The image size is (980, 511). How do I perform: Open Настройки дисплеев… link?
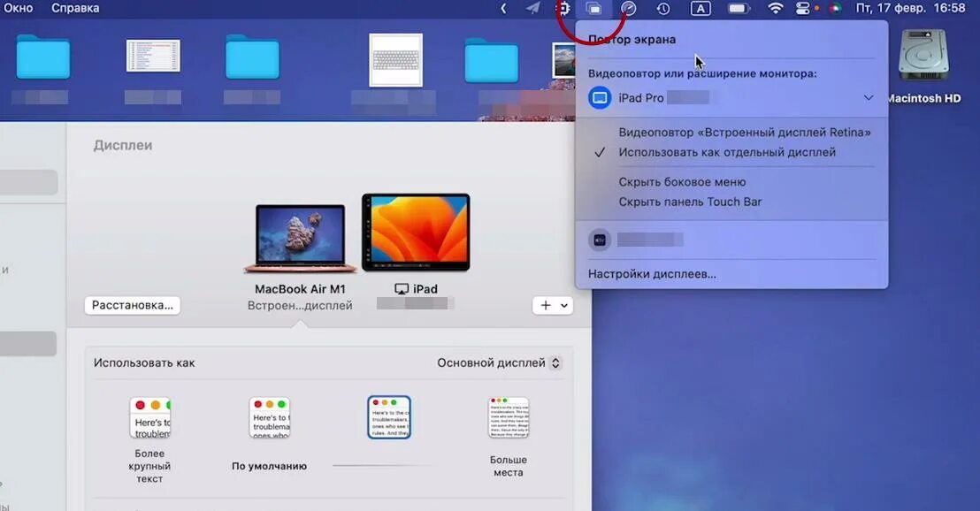(x=652, y=273)
